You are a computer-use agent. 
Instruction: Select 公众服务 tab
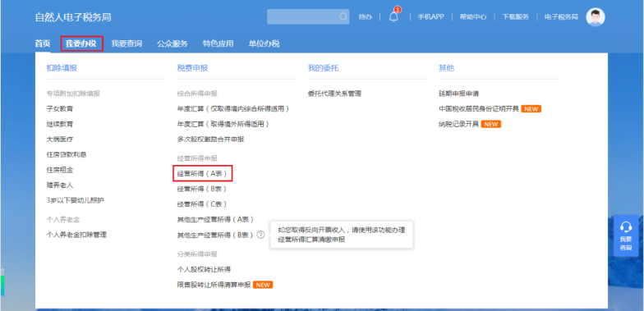pos(172,43)
